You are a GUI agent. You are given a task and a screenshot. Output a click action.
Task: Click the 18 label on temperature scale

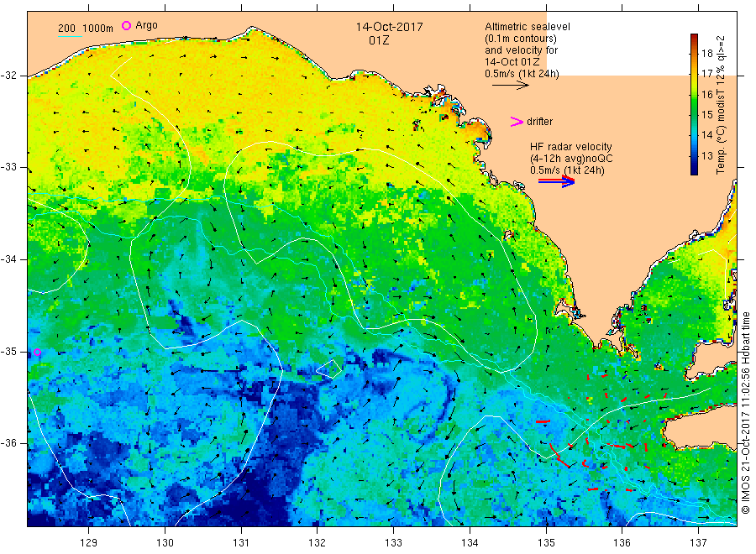pyautogui.click(x=706, y=54)
